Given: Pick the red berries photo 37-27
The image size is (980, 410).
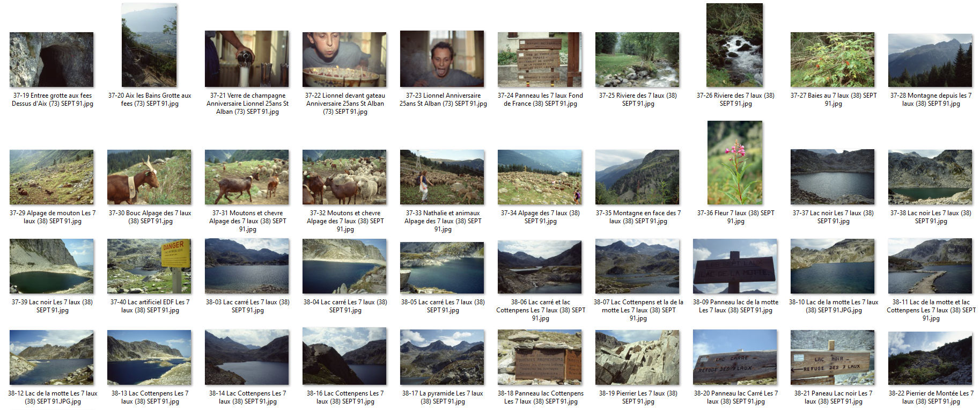Looking at the screenshot, I should tap(832, 59).
